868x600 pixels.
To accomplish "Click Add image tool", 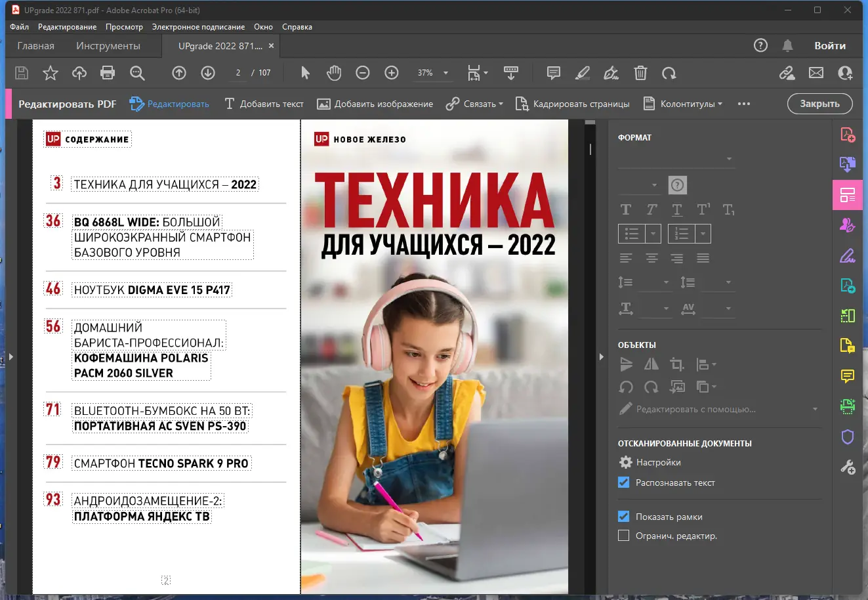I will (375, 104).
